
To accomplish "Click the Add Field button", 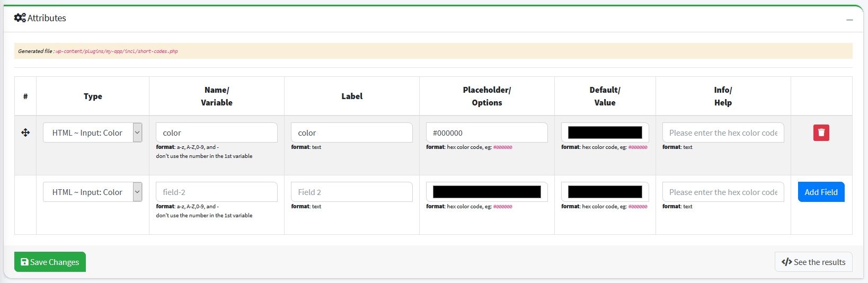I will 821,192.
